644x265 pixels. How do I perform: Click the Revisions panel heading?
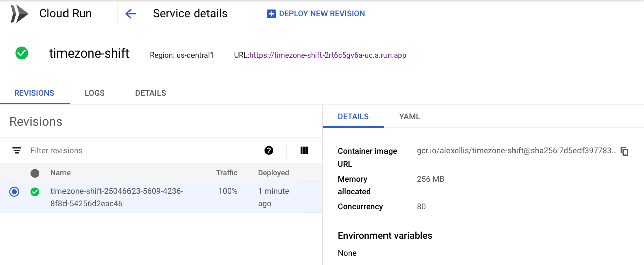[36, 121]
